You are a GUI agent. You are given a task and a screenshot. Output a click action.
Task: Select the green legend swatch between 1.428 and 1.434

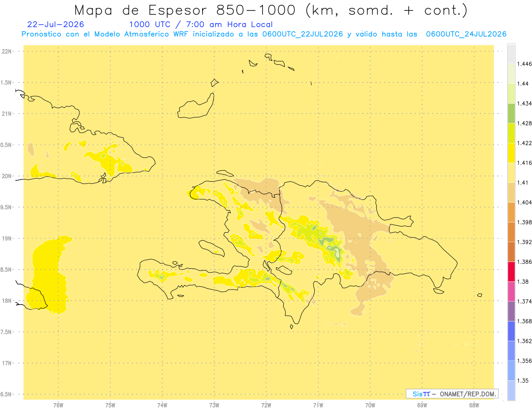pos(511,113)
